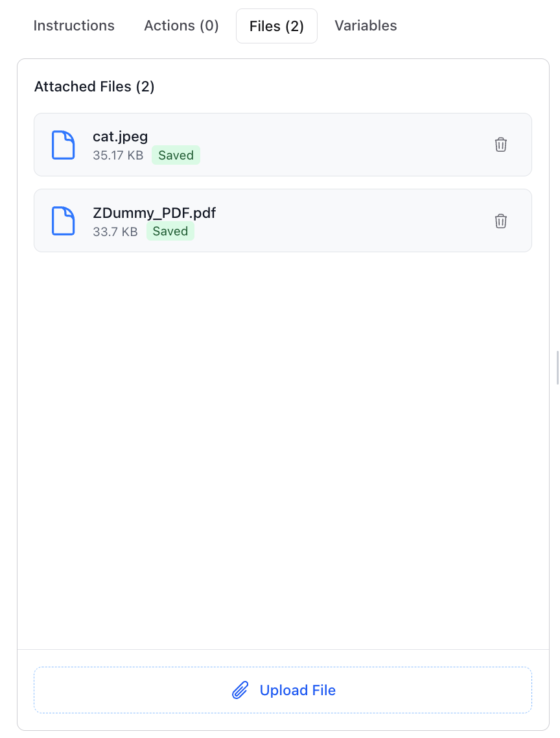This screenshot has width=560, height=738.
Task: Click the cat.jpeg file type icon
Action: point(63,145)
